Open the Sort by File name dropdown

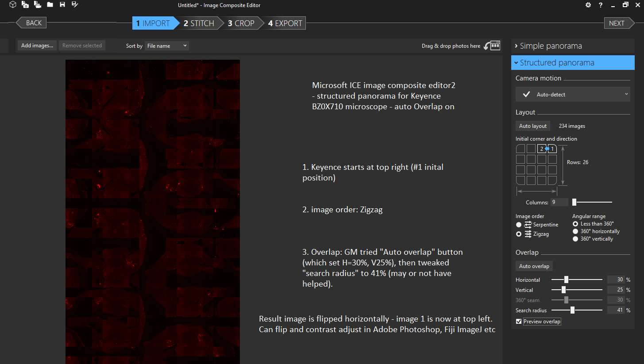(167, 46)
